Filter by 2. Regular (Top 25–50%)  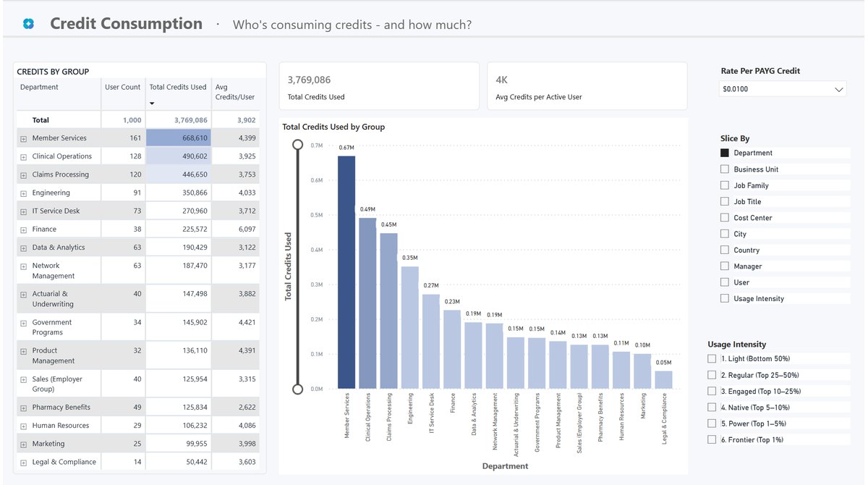click(712, 375)
